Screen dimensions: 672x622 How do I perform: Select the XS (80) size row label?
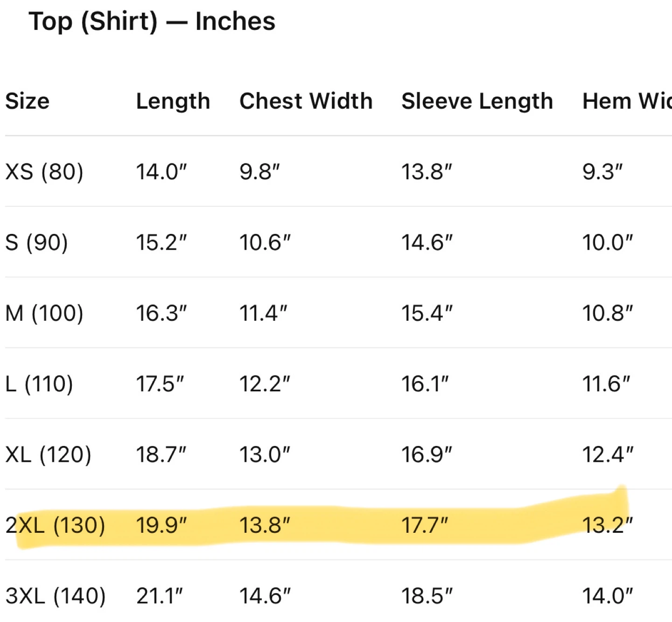click(45, 172)
